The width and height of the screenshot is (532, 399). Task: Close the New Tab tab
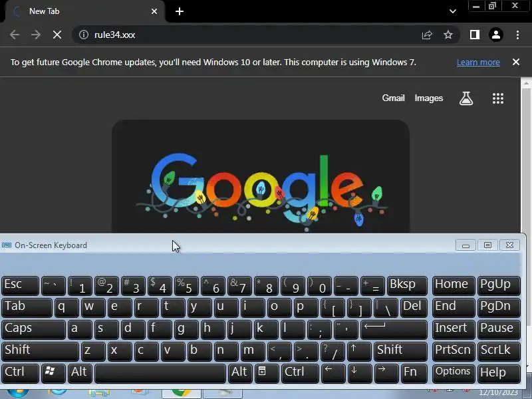point(154,11)
